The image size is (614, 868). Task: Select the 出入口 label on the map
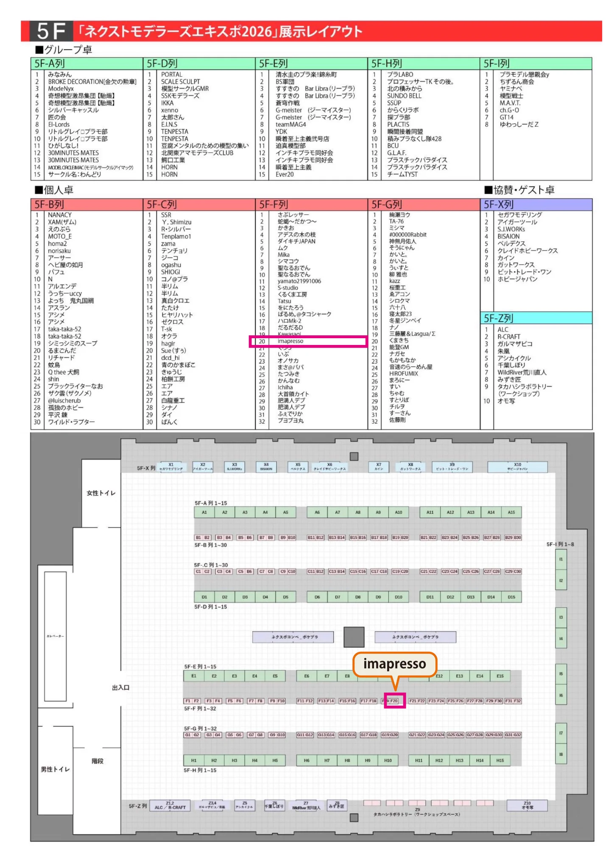coord(121,687)
